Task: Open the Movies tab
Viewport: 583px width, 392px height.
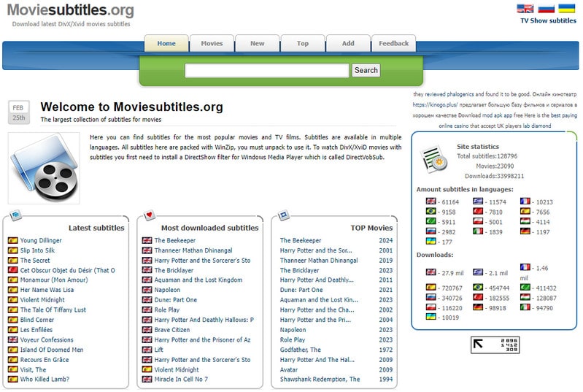Action: [x=212, y=43]
